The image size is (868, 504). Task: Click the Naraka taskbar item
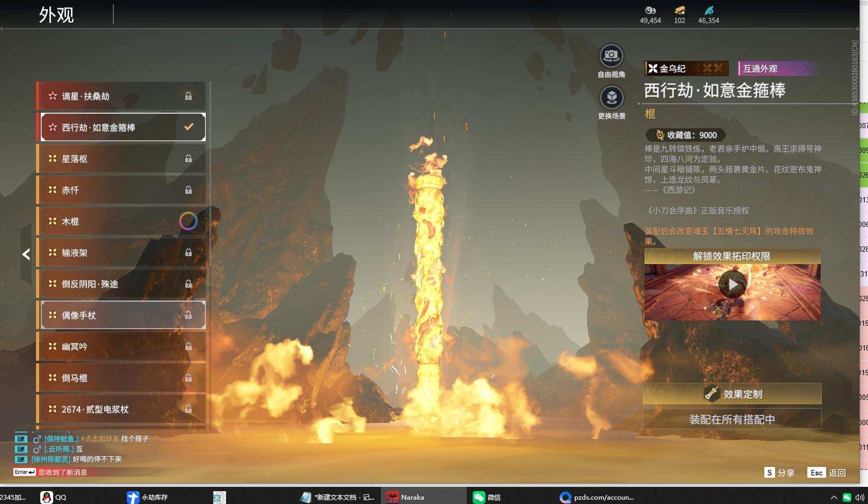click(424, 497)
